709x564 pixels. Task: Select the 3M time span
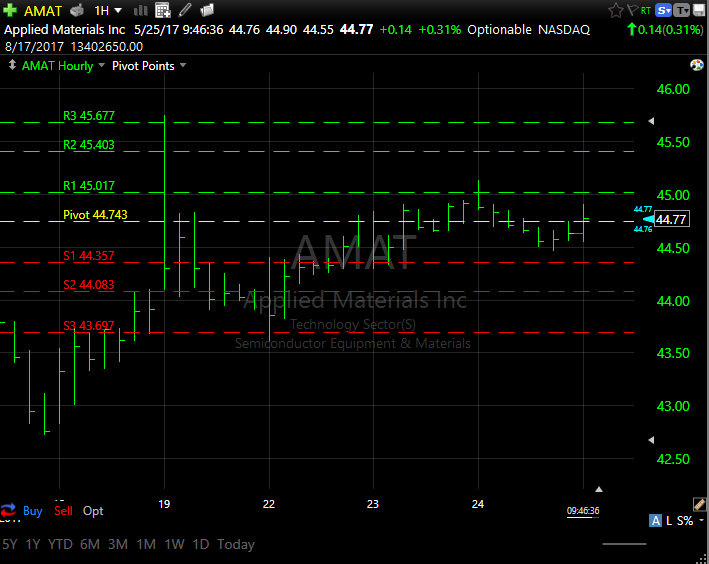[118, 544]
